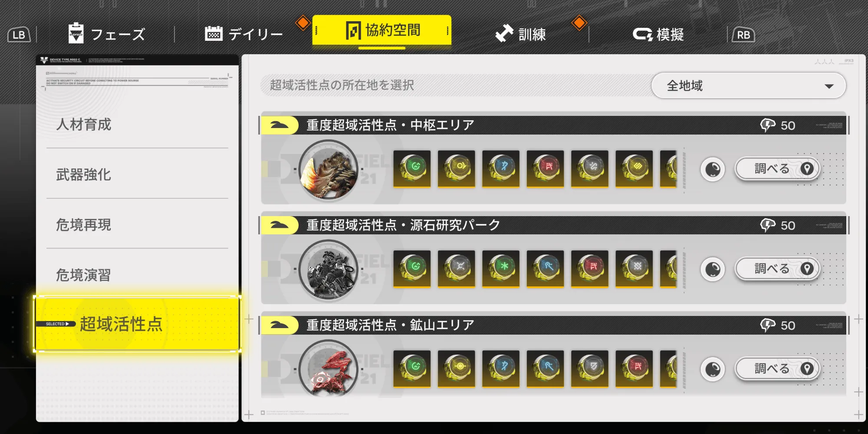The height and width of the screenshot is (434, 868).
Task: Click the round toggle beside 中枢エリア 調べる
Action: pos(713,169)
